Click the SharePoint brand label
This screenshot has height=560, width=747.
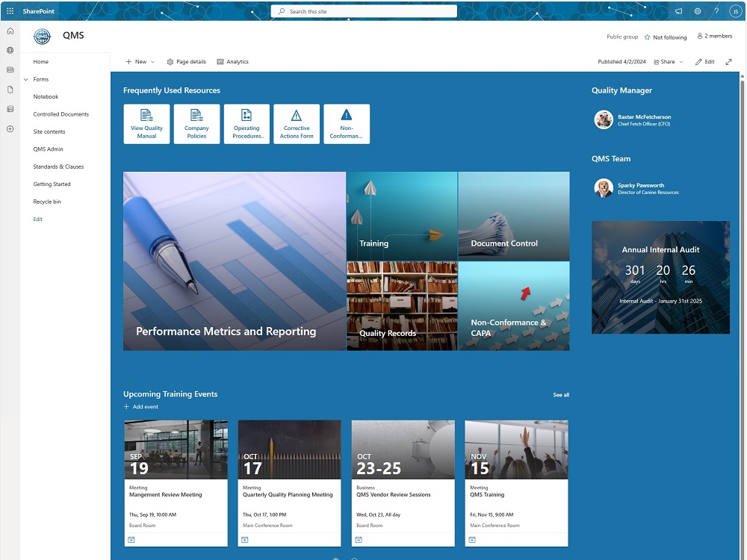(x=38, y=11)
